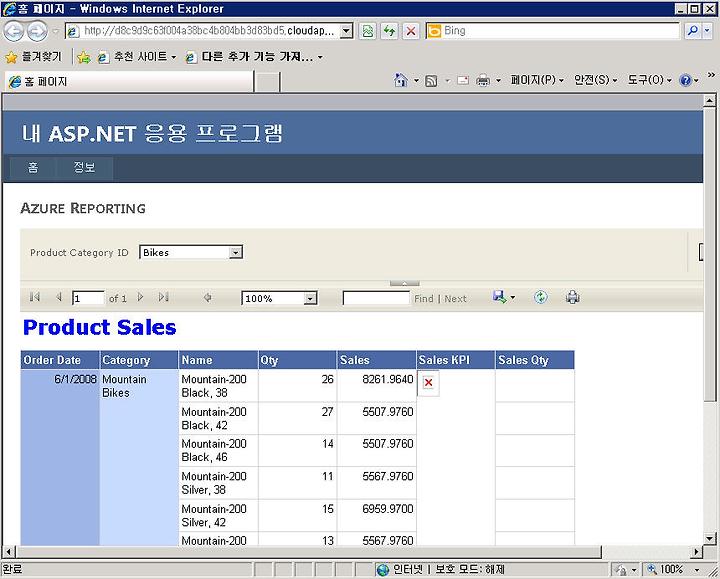Click zoom magnifier icon in status bar
The image size is (720, 579).
pyautogui.click(x=652, y=569)
